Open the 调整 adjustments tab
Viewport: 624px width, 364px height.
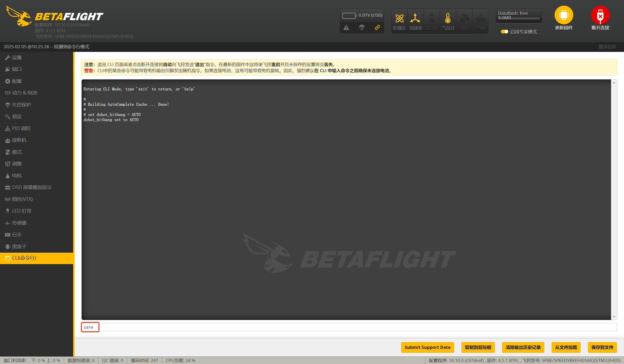tap(37, 164)
